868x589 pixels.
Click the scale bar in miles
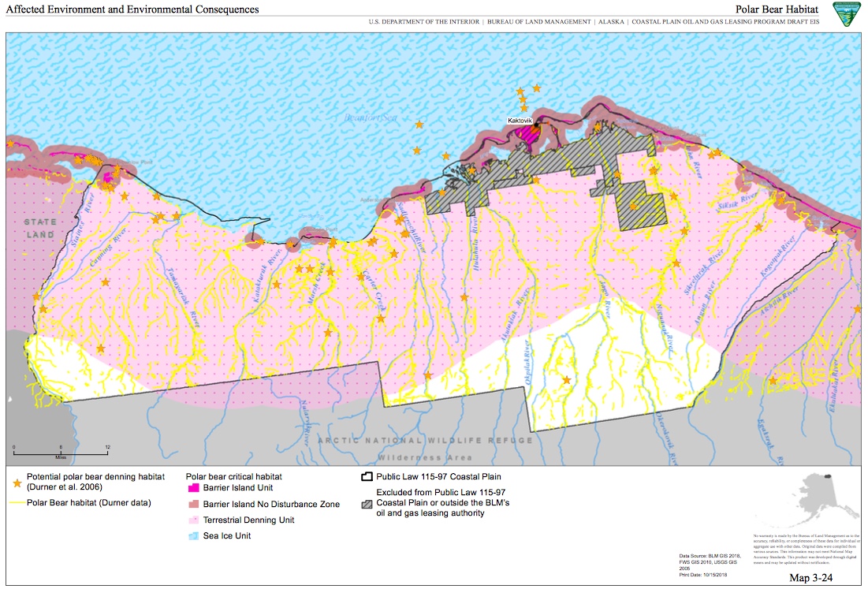point(61,453)
